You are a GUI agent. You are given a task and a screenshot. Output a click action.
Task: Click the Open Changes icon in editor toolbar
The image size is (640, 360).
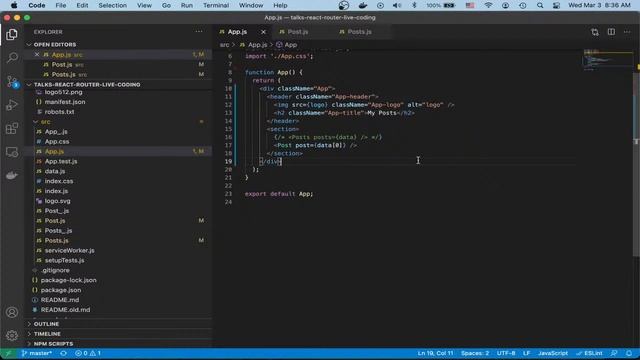pyautogui.click(x=595, y=32)
